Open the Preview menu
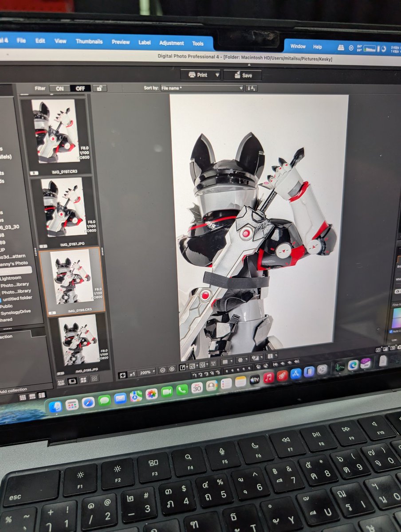Viewport: 401px width, 532px height. (121, 42)
